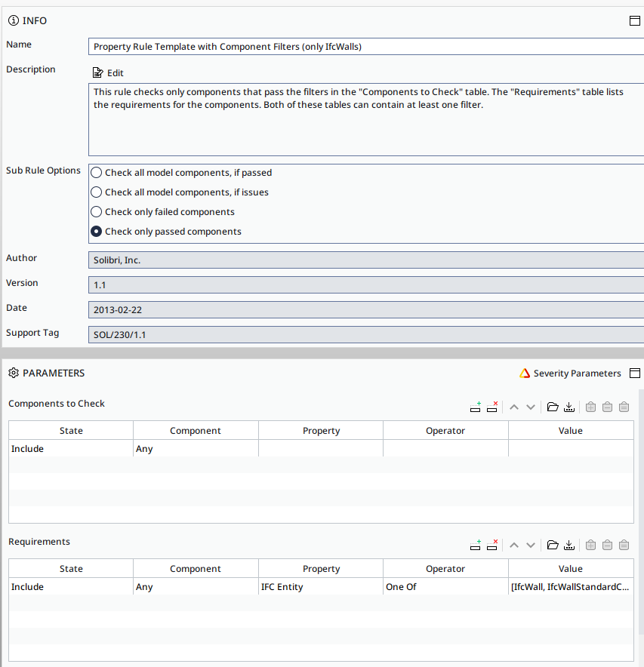Set selection basket in Components to Check

pos(624,407)
